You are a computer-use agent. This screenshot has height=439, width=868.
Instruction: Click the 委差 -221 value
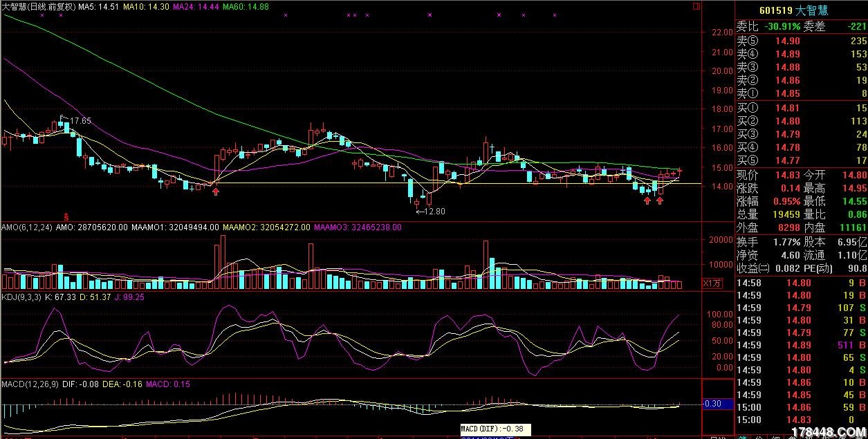tap(856, 27)
